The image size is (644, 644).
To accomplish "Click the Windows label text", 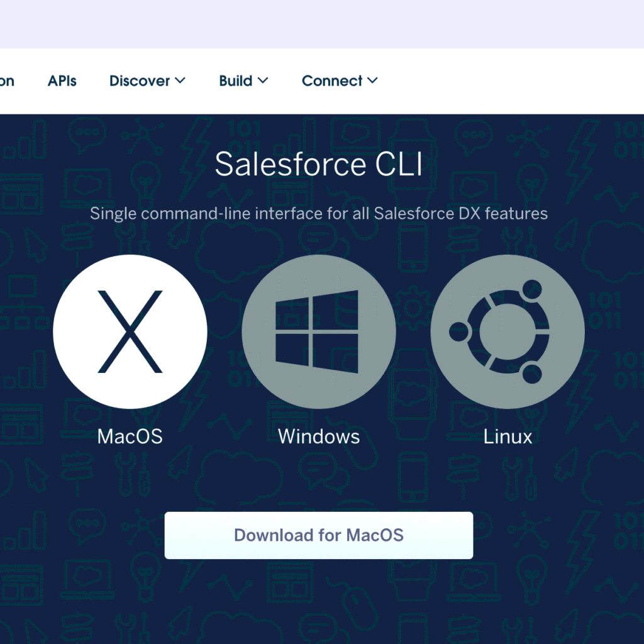I will [x=318, y=436].
